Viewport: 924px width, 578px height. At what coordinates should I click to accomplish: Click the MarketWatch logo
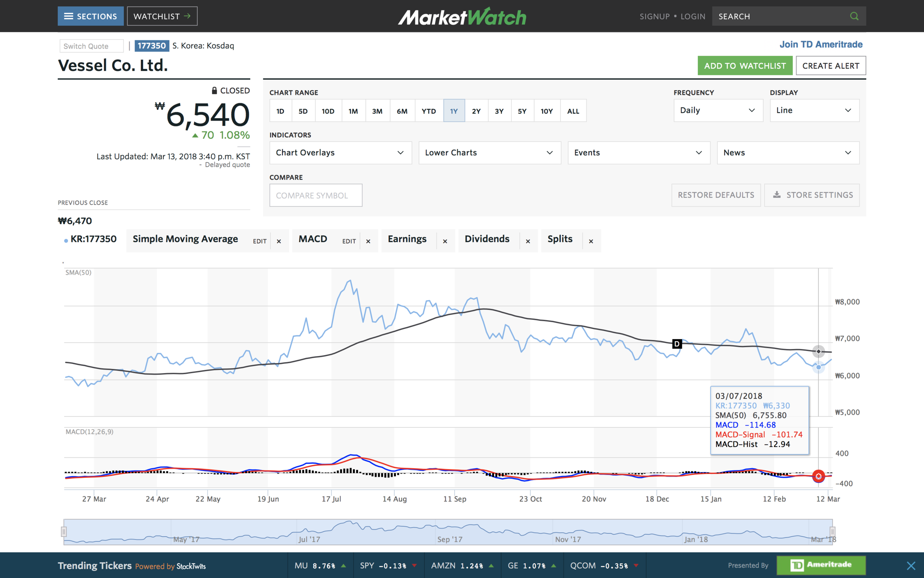click(x=462, y=17)
